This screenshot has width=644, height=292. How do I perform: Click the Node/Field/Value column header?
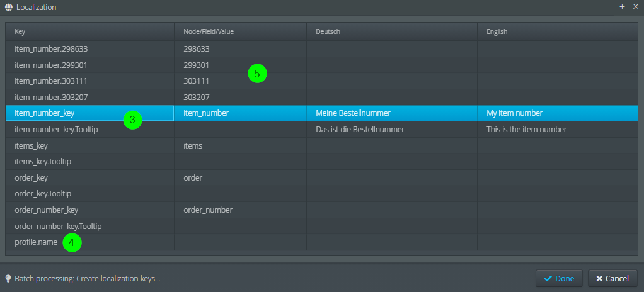(240, 31)
